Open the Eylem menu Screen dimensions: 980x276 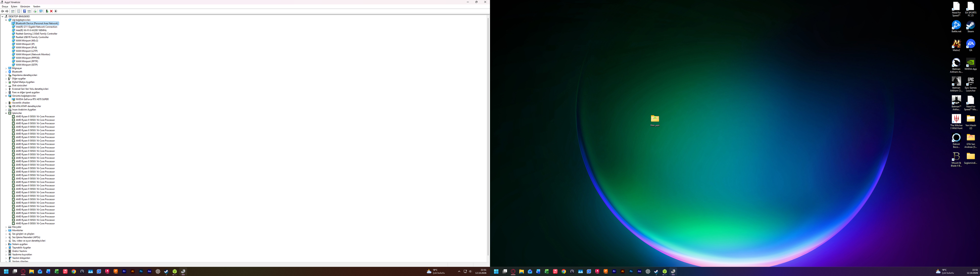coord(14,6)
